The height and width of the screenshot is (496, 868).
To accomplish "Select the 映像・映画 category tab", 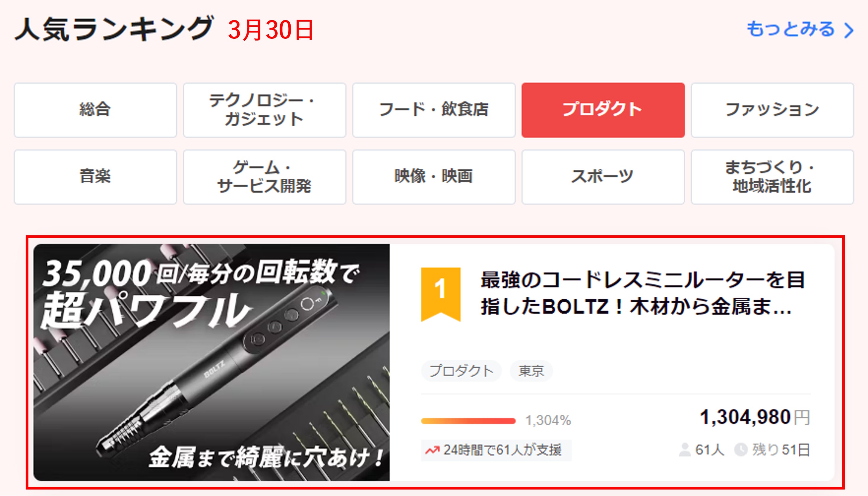I will (x=434, y=177).
